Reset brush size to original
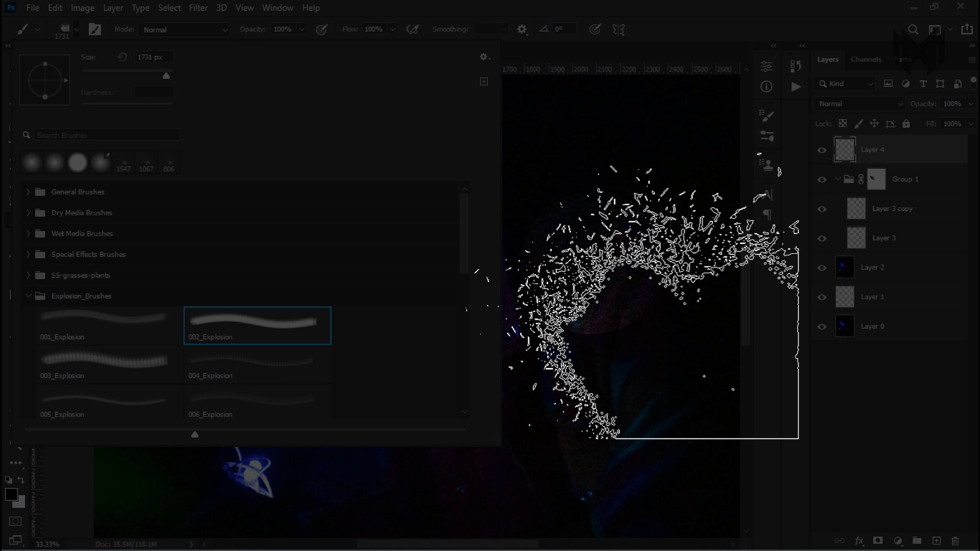Screen dimensions: 980x551 click(x=122, y=57)
